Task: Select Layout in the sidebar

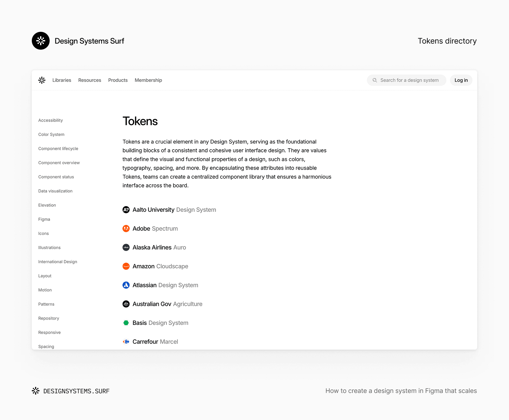Action: 45,276
